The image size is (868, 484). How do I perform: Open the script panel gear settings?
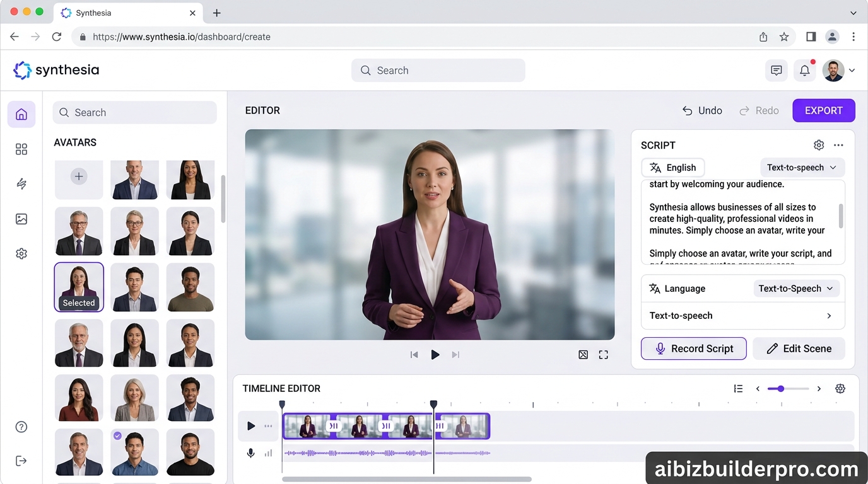(x=818, y=145)
